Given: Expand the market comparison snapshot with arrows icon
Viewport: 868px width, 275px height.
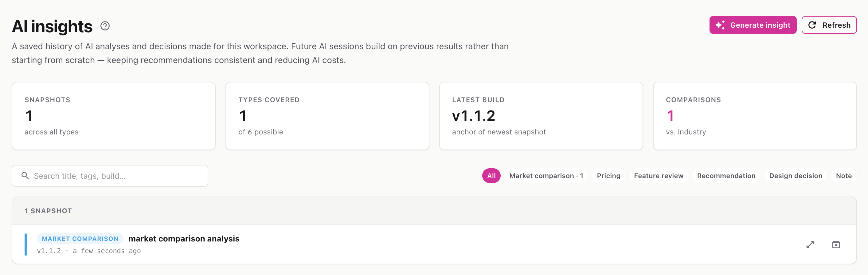Looking at the screenshot, I should (x=810, y=245).
